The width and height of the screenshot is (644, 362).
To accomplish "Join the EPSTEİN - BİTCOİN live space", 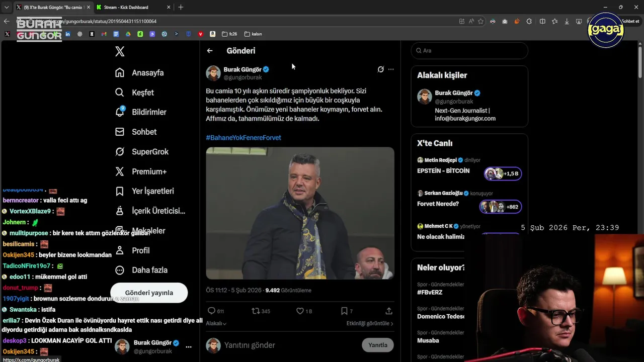I will pos(469,168).
